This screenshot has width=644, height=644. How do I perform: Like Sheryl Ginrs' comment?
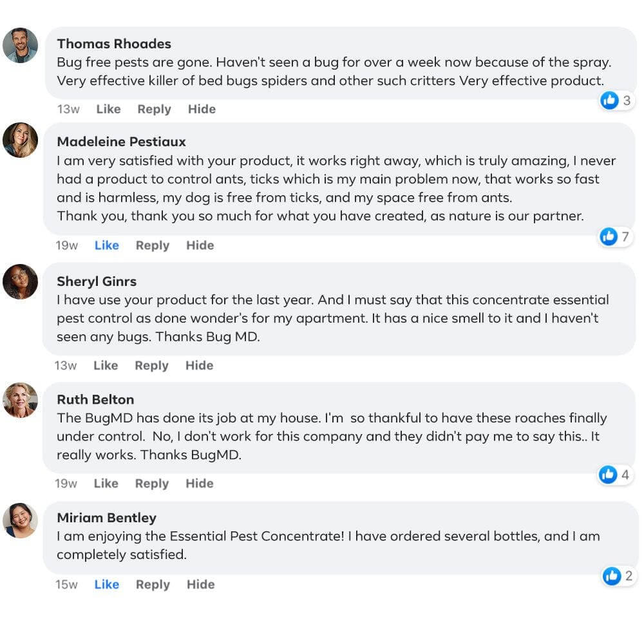106,366
